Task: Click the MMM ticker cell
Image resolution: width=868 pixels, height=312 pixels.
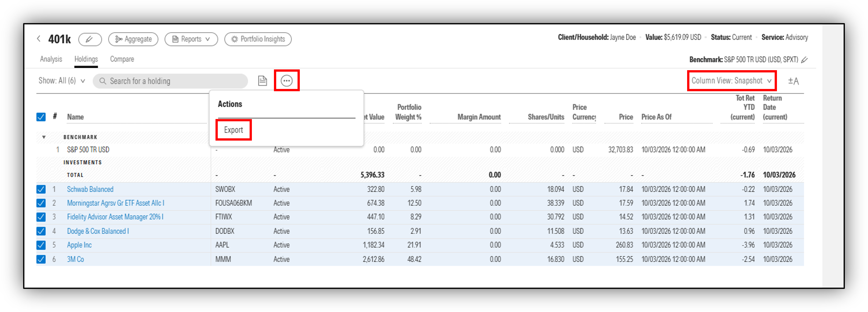Action: [x=223, y=259]
